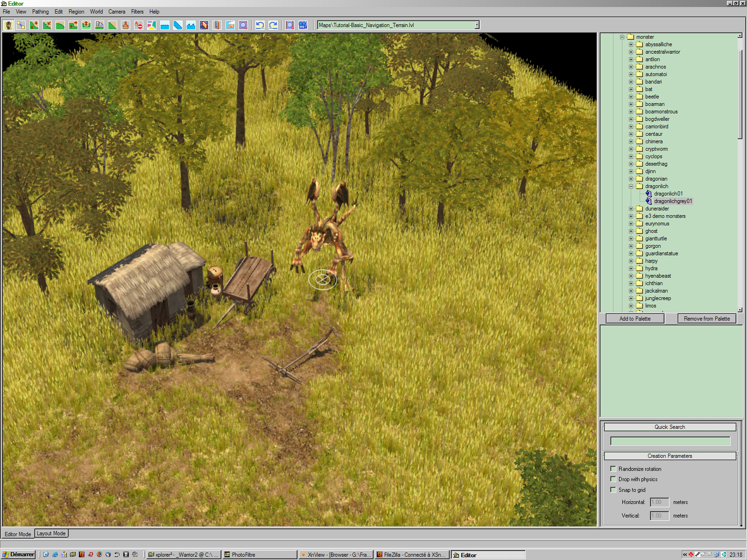
Task: Click the undo arrow icon
Action: (260, 25)
